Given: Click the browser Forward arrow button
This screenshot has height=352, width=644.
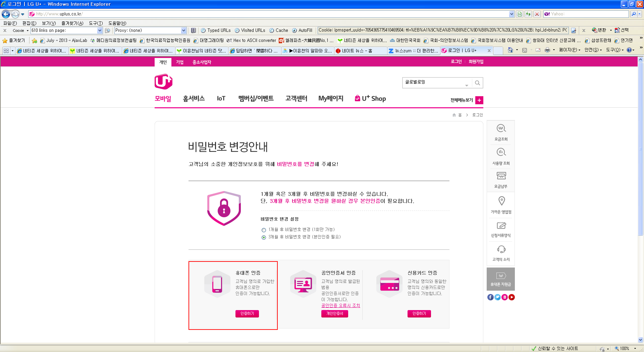Looking at the screenshot, I should pos(15,14).
